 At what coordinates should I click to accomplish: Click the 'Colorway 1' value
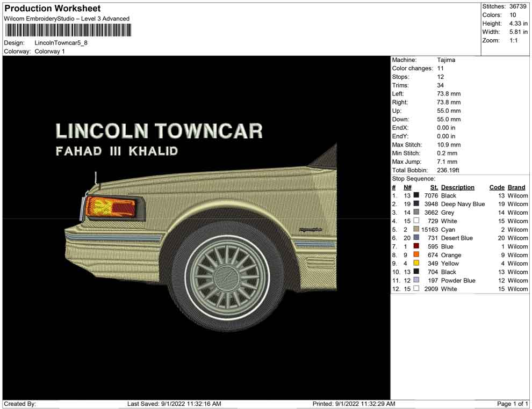click(49, 51)
